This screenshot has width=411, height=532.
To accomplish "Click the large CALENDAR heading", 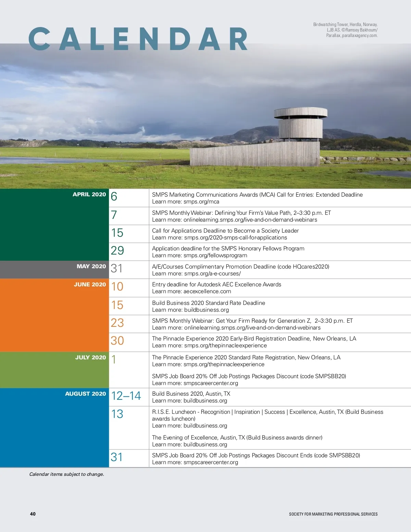I will [x=138, y=39].
